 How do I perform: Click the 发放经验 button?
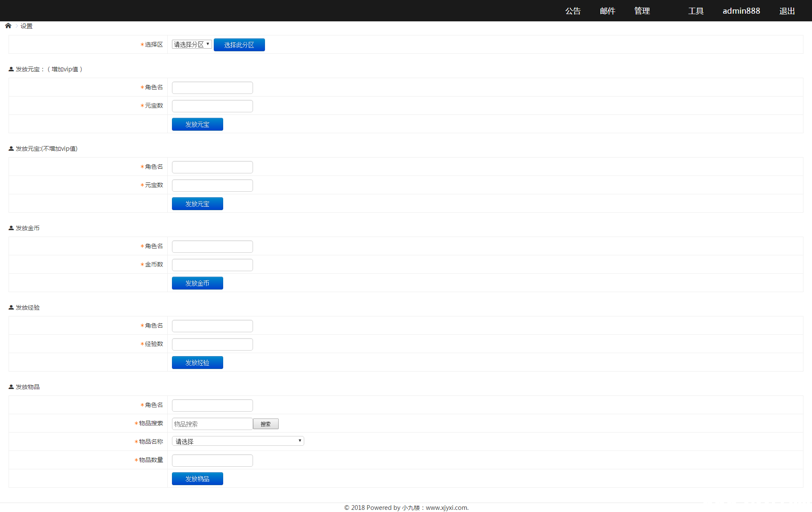point(197,363)
